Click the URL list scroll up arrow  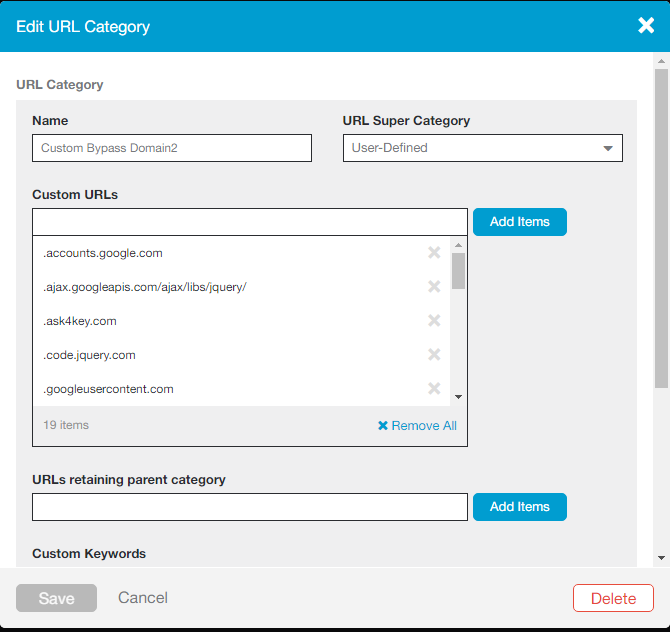(458, 245)
